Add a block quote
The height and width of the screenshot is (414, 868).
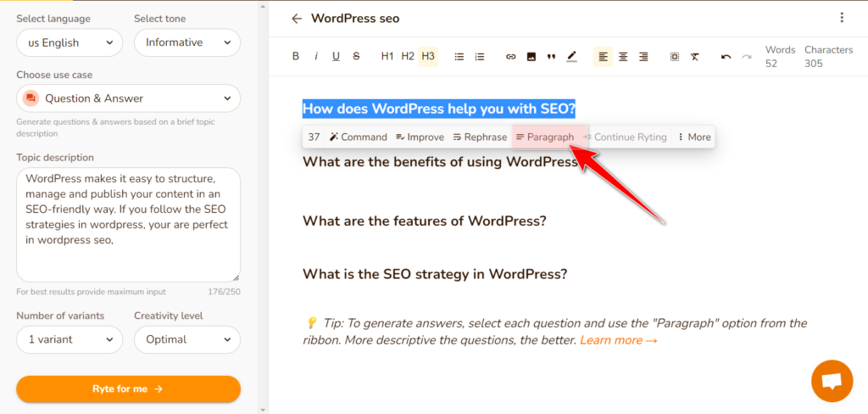tap(551, 57)
